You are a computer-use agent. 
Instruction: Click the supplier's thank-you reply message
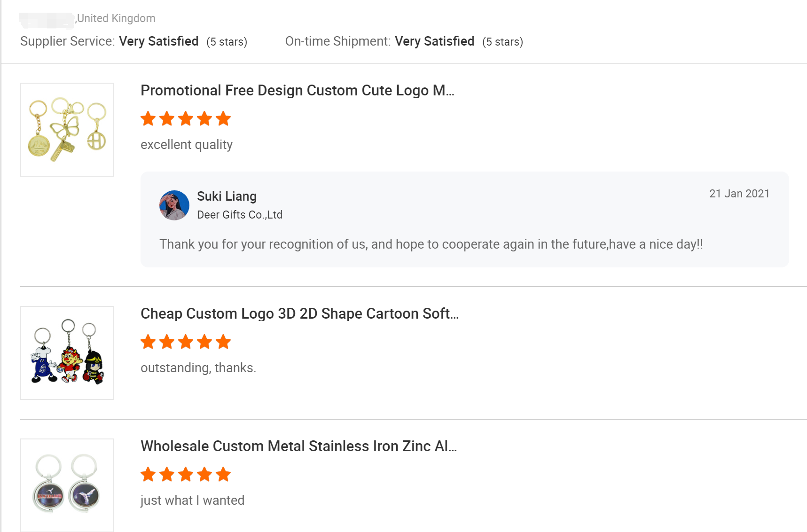431,244
